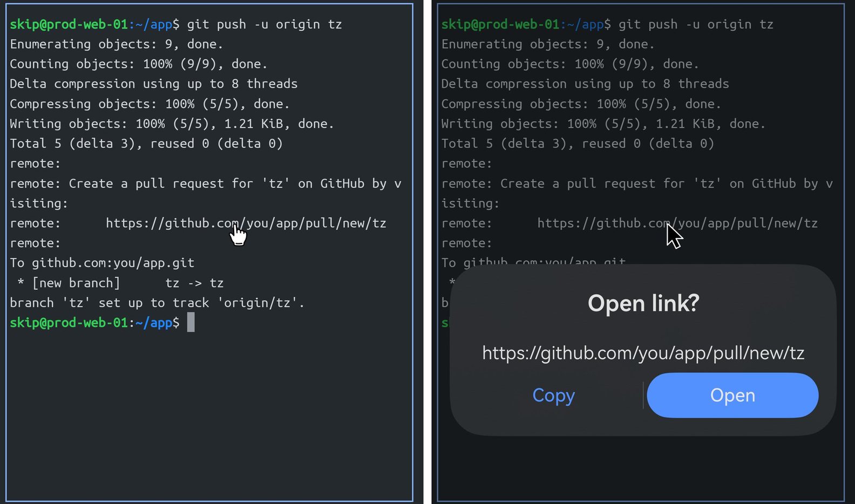Viewport: 855px width, 504px height.
Task: Click 'To github.com:you/app.git' in left terminal
Action: [x=102, y=263]
